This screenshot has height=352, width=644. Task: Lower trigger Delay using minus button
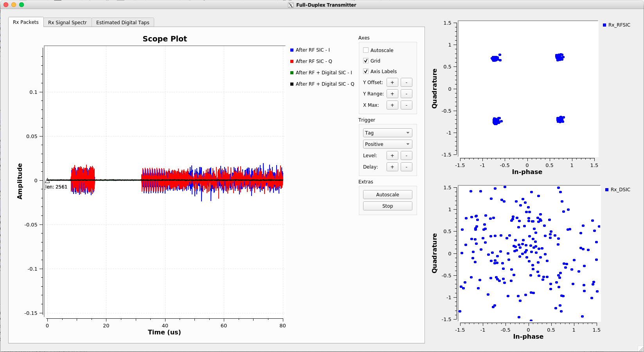[x=406, y=167]
